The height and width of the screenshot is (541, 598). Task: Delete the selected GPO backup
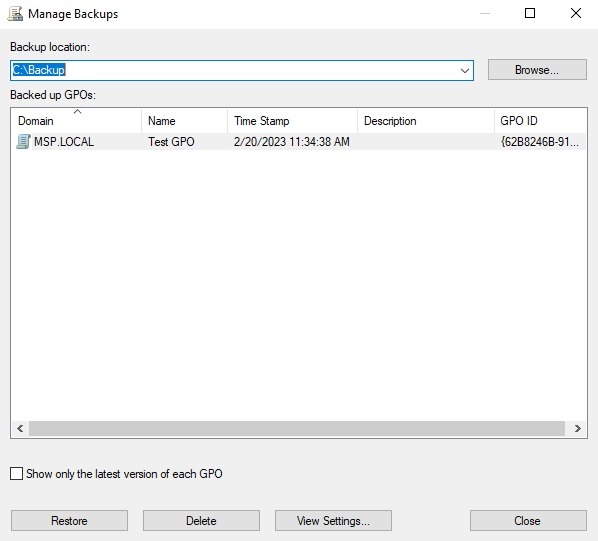coord(201,520)
